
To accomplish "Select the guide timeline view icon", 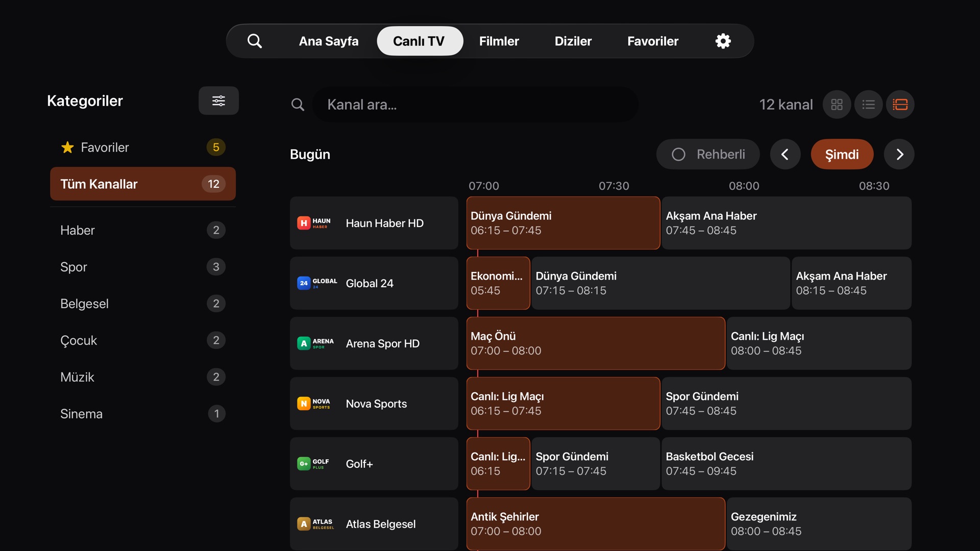I will [x=900, y=105].
